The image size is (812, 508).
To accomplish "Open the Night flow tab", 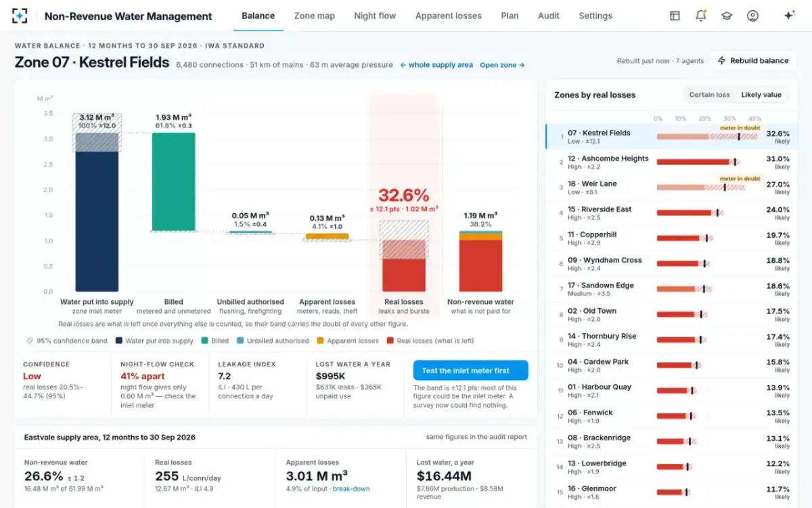I will pos(375,16).
